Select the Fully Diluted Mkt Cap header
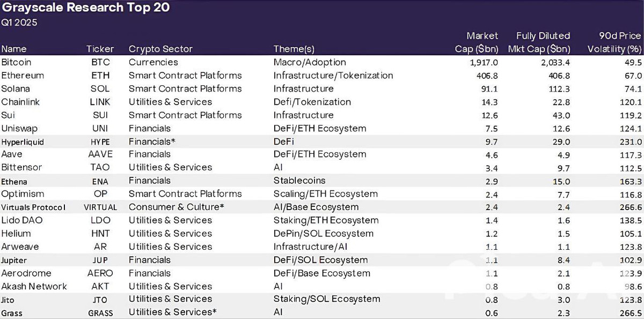This screenshot has height=319, width=644. tap(539, 42)
